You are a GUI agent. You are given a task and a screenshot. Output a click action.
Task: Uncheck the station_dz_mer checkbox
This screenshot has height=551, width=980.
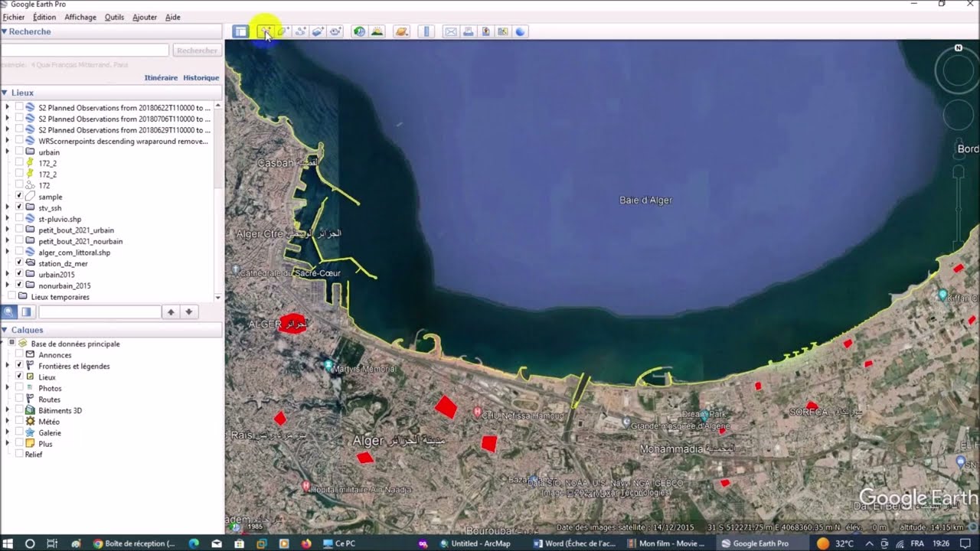point(19,263)
